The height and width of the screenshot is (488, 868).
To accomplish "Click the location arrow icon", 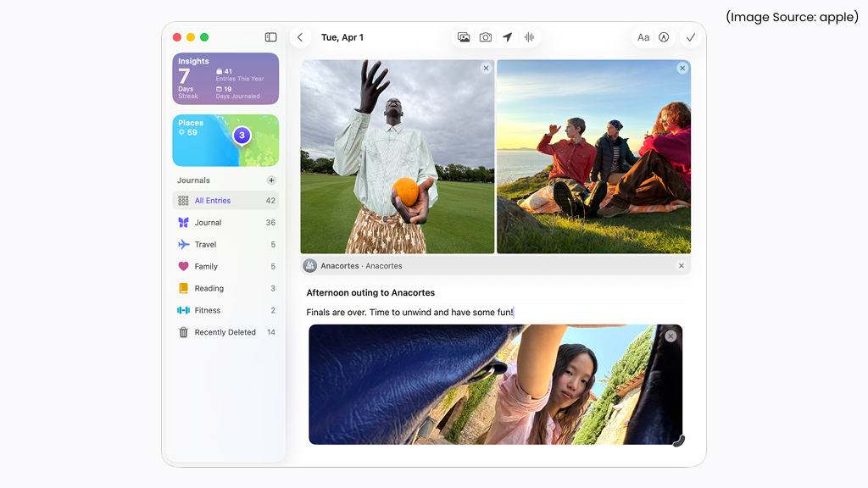I will pyautogui.click(x=507, y=37).
